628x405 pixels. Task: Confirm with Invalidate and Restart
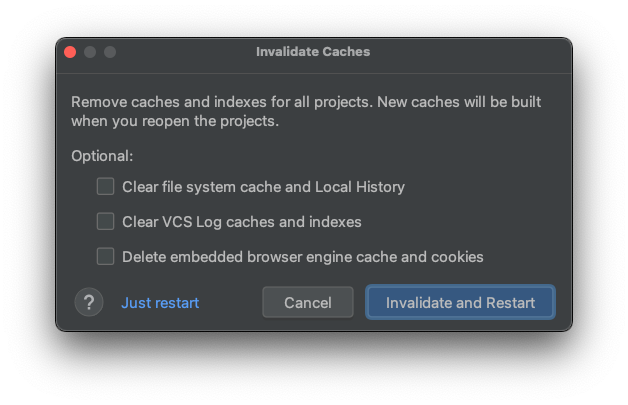(x=460, y=303)
